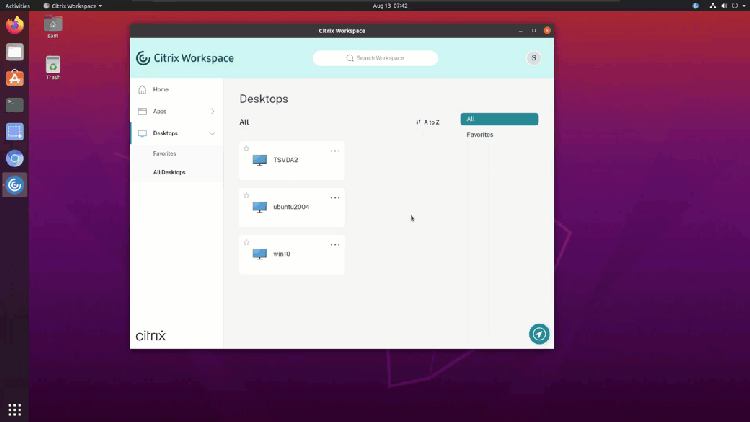Click the Citrix Workspace logo
The height and width of the screenshot is (422, 750).
(185, 58)
